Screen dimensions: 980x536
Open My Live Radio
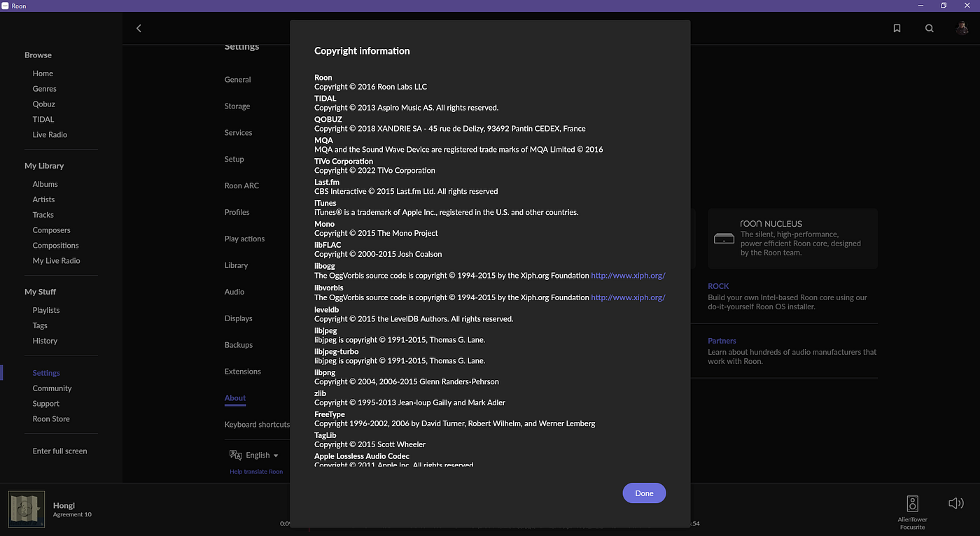click(x=56, y=261)
